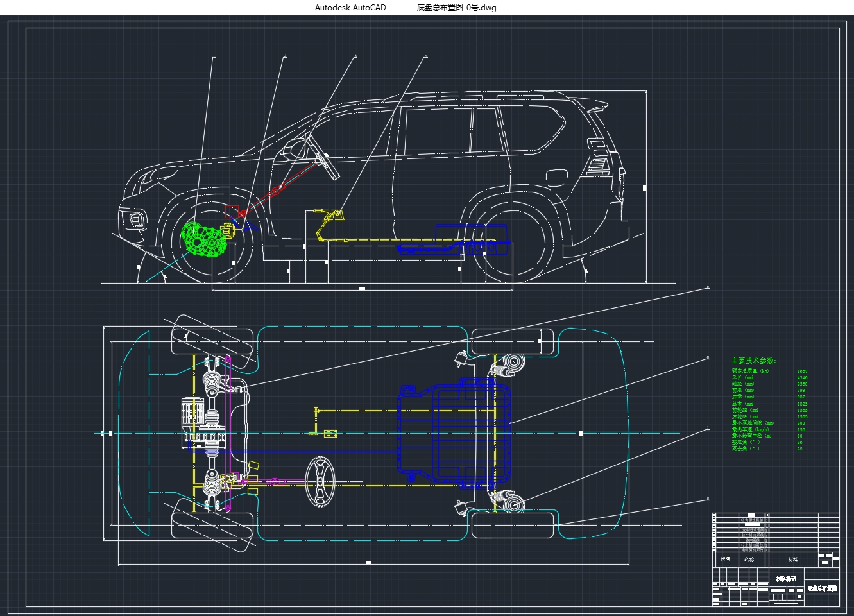Click the 材料 column header in title block
This screenshot has height=616, width=854.
click(x=793, y=559)
